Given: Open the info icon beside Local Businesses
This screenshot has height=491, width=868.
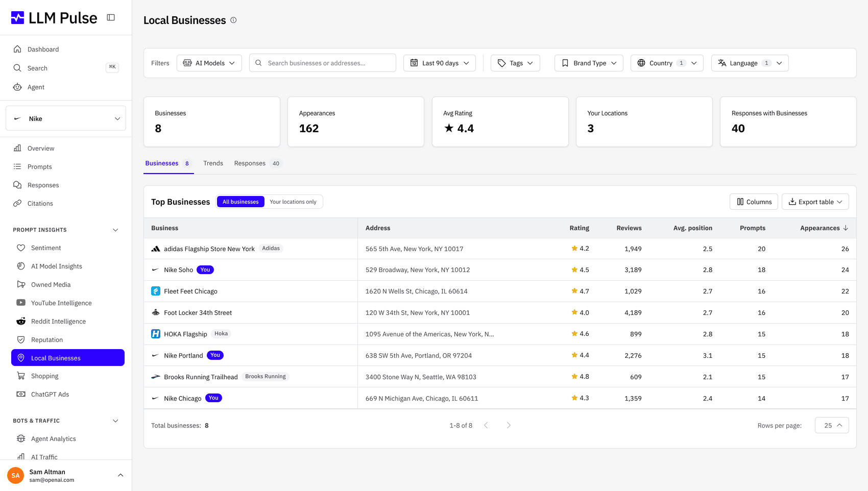Looking at the screenshot, I should 233,20.
